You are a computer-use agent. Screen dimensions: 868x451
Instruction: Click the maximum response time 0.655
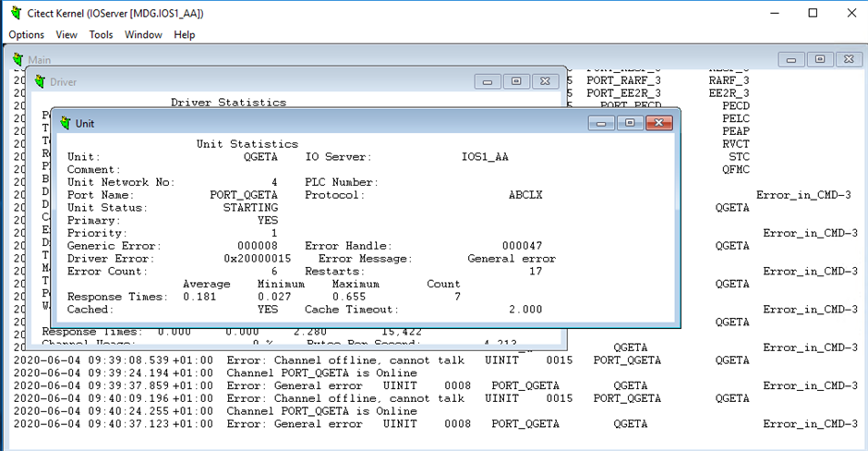tap(349, 297)
